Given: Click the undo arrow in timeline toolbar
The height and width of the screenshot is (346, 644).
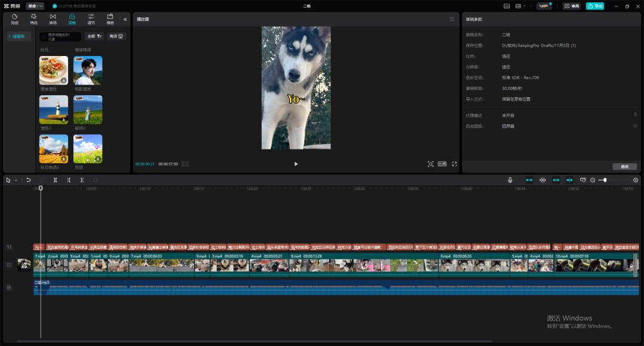Looking at the screenshot, I should pos(28,180).
